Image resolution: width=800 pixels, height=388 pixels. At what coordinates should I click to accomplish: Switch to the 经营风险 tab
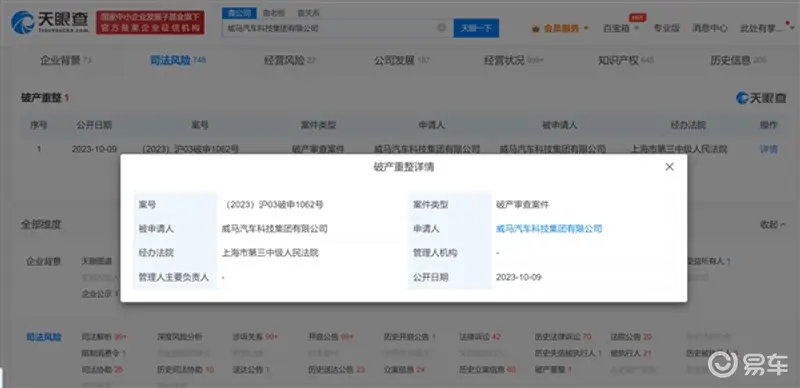tap(289, 60)
